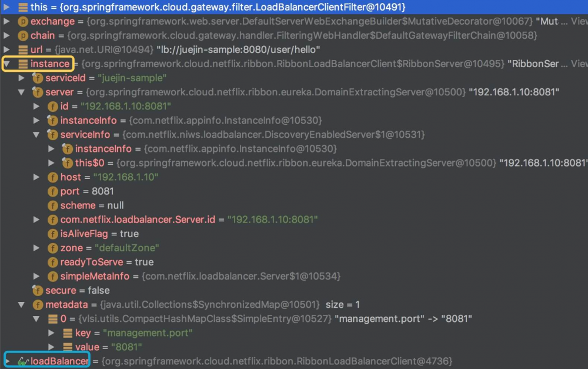Collapse the instance variable node
Screen dimensions: 588x369
click(x=6, y=64)
